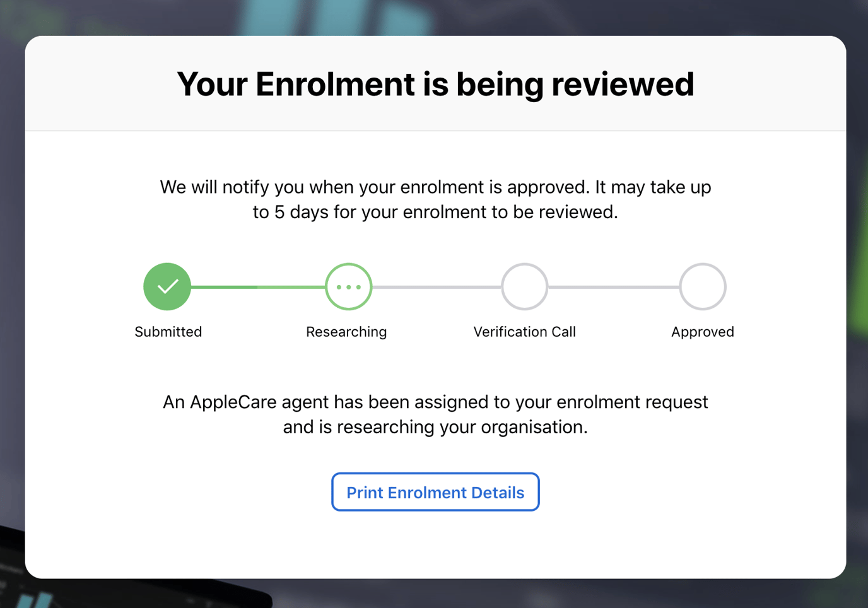This screenshot has width=868, height=608.
Task: Click the currently active Researching step indicator
Action: pyautogui.click(x=348, y=286)
